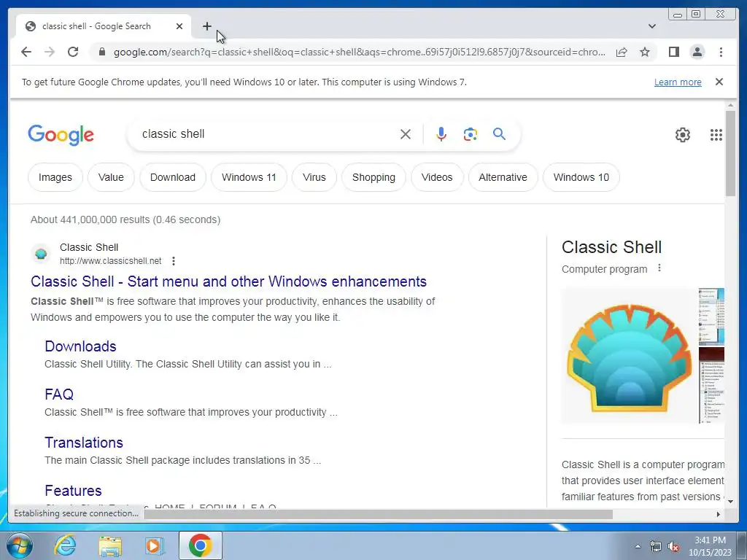Click the Chrome taskbar icon
747x560 pixels.
pos(200,545)
